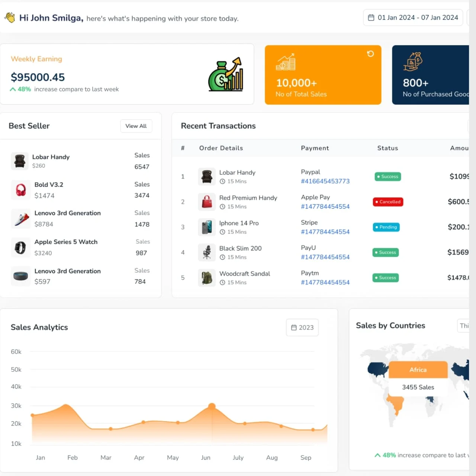Image resolution: width=476 pixels, height=476 pixels.
Task: Click the Lobar Handy thumbnail in Best Seller
Action: pos(20,161)
